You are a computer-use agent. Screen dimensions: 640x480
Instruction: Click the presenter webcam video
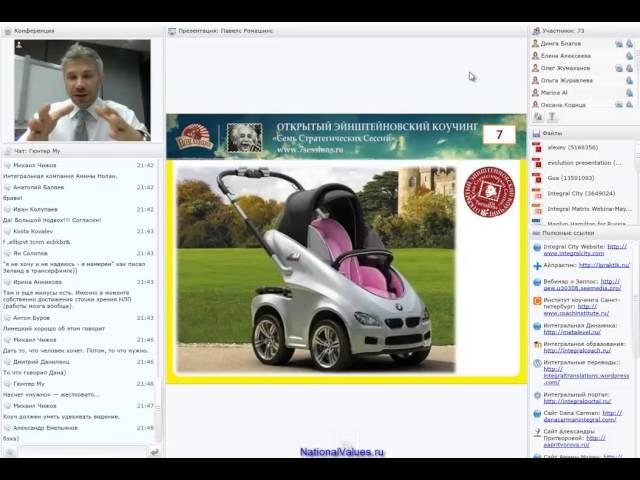(x=82, y=90)
